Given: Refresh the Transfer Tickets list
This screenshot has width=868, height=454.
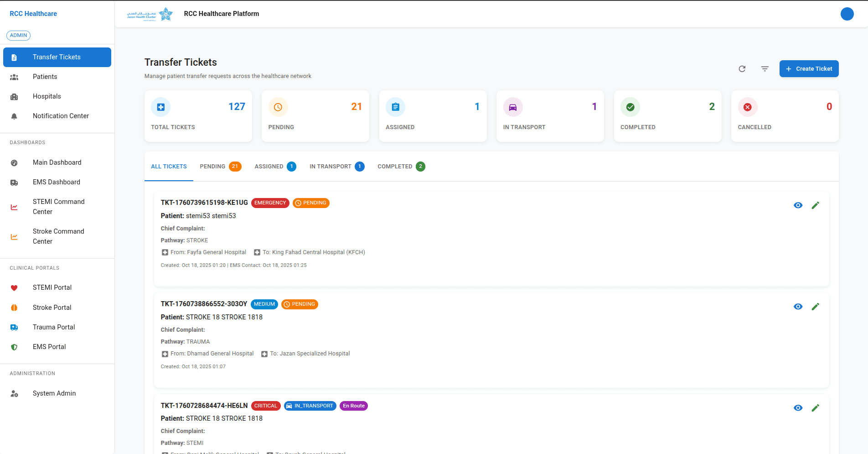Looking at the screenshot, I should tap(742, 68).
